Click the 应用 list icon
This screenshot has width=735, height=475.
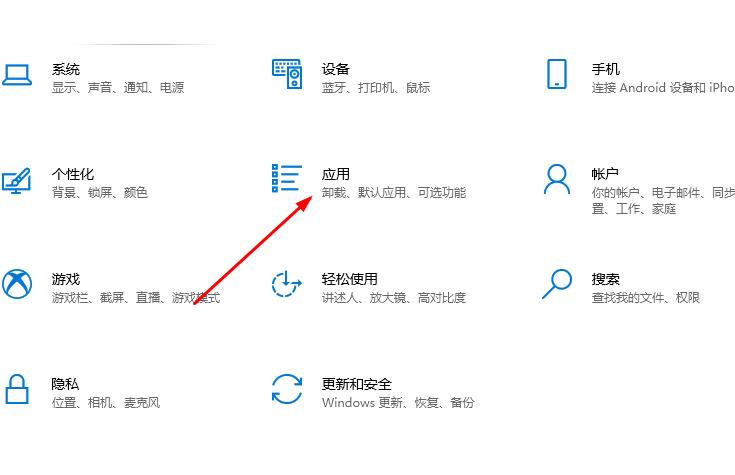tap(287, 178)
